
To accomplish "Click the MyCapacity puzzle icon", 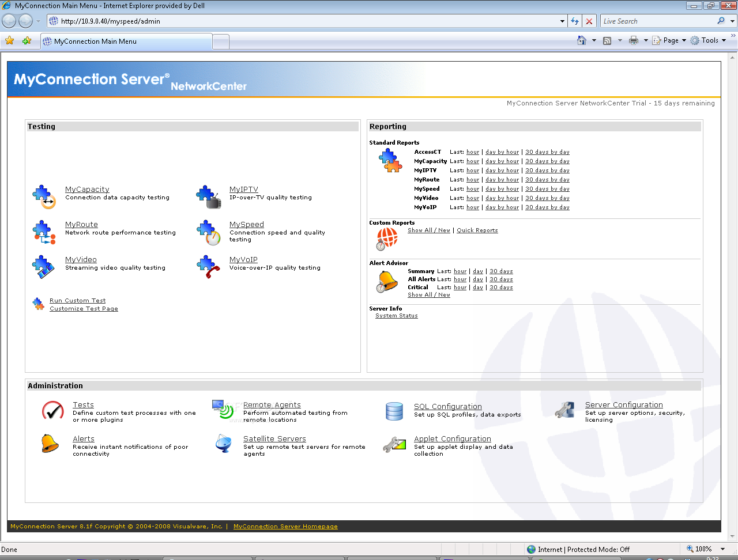I will [x=44, y=196].
